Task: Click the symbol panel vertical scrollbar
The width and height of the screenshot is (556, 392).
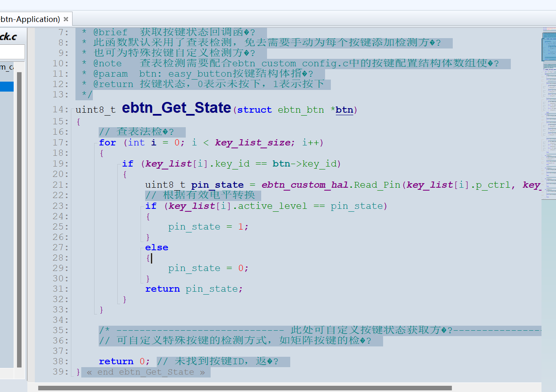Action: tap(19, 220)
